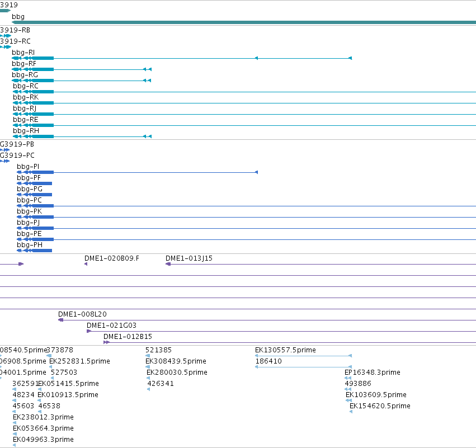Click the bbg-PF protein label
The image size is (476, 448).
(x=29, y=178)
